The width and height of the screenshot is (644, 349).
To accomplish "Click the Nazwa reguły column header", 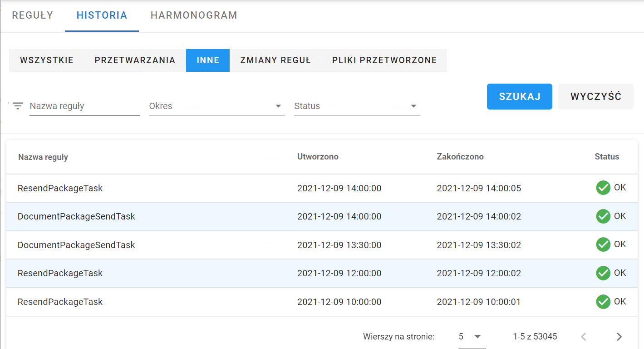I will (x=43, y=157).
